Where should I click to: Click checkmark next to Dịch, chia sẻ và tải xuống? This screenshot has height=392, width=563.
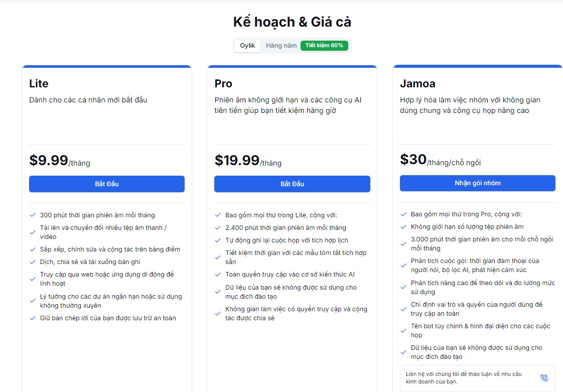(x=33, y=262)
